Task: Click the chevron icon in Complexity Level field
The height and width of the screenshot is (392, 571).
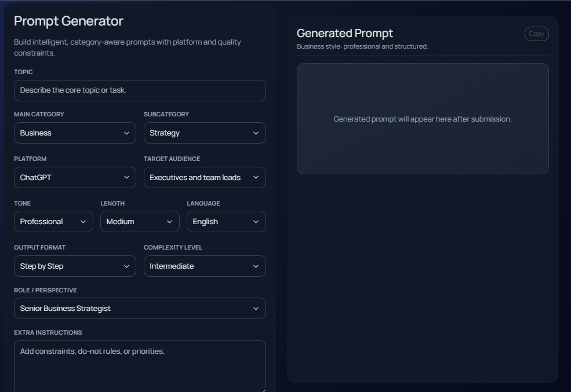Action: pos(256,266)
